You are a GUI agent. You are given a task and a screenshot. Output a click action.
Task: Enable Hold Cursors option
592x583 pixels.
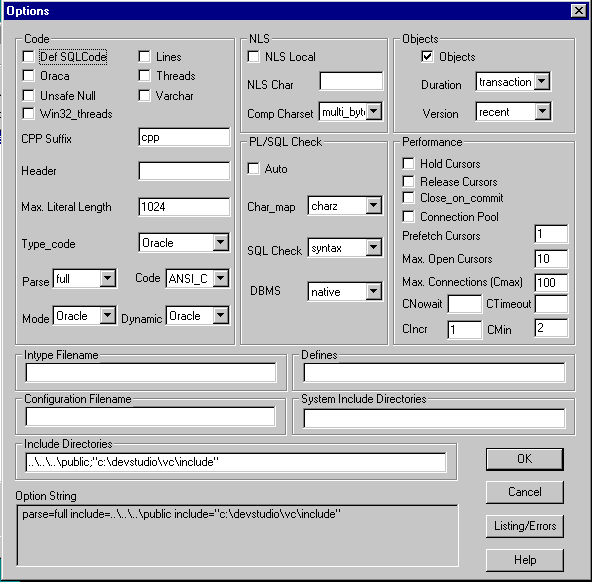tap(408, 163)
